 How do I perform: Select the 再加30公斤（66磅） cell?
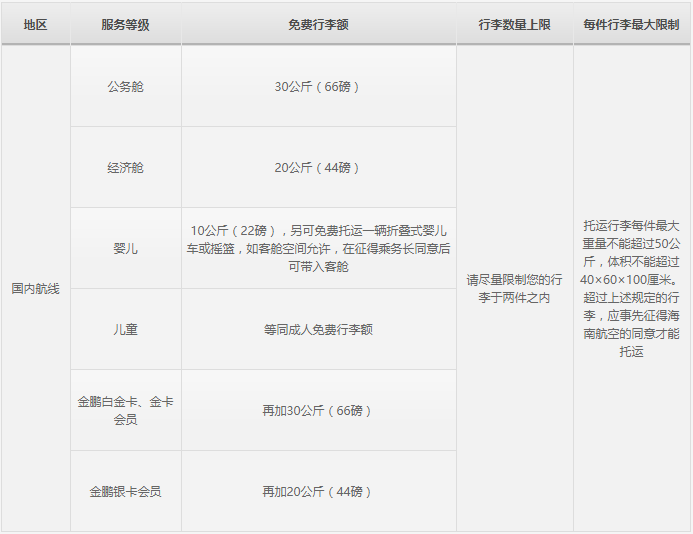318,410
